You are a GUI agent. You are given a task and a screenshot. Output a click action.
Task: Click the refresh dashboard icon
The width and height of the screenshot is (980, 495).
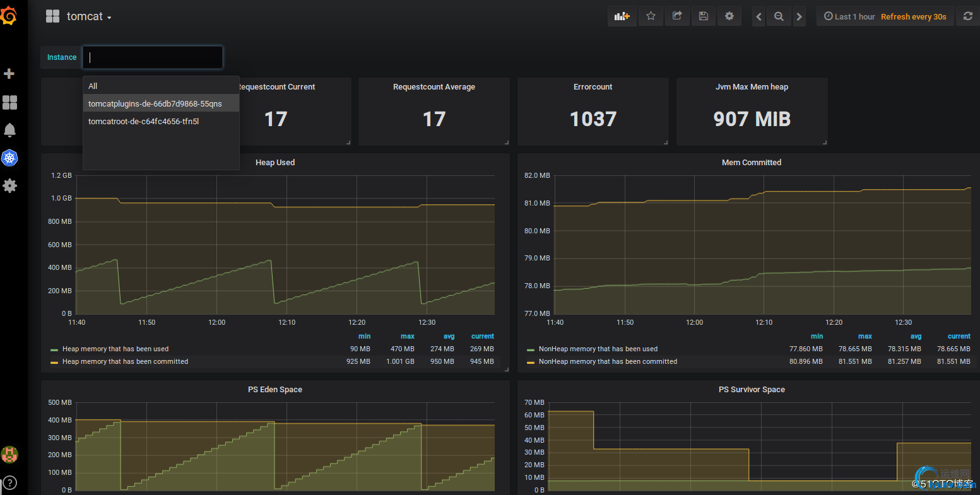pos(968,17)
